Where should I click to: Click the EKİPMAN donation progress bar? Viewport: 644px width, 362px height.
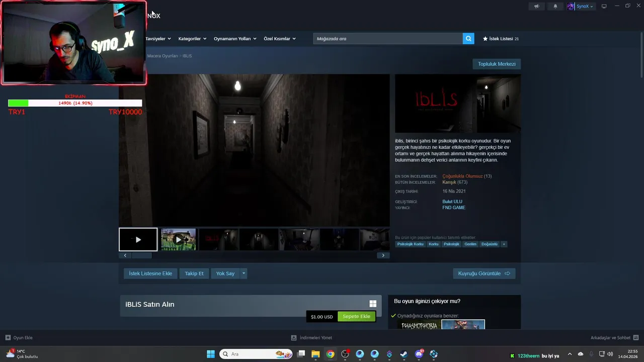click(x=75, y=103)
